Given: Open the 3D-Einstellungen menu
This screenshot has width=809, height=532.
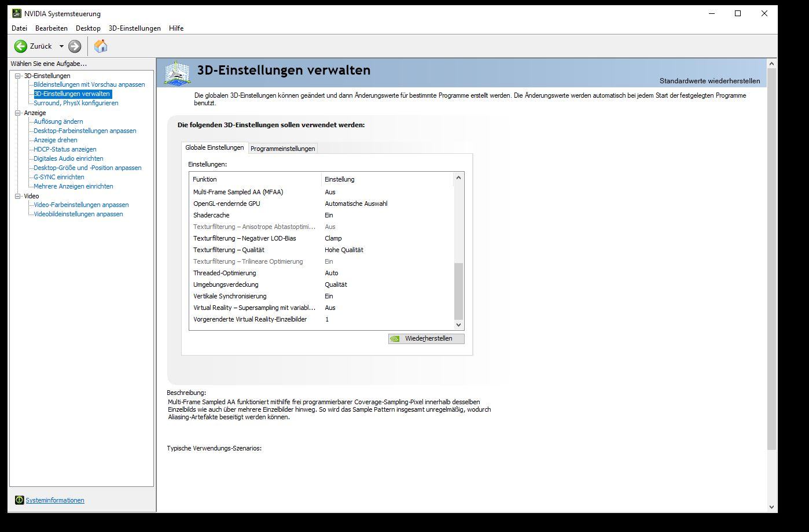Looking at the screenshot, I should click(x=135, y=28).
